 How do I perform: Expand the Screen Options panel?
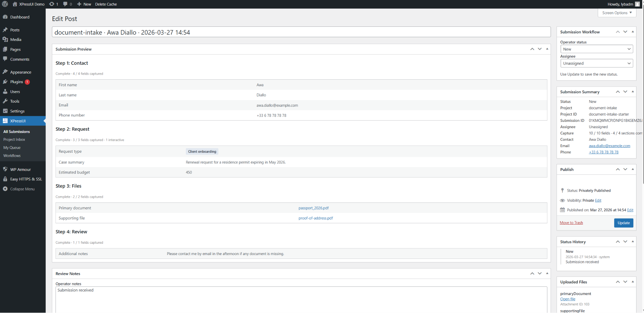pos(616,13)
